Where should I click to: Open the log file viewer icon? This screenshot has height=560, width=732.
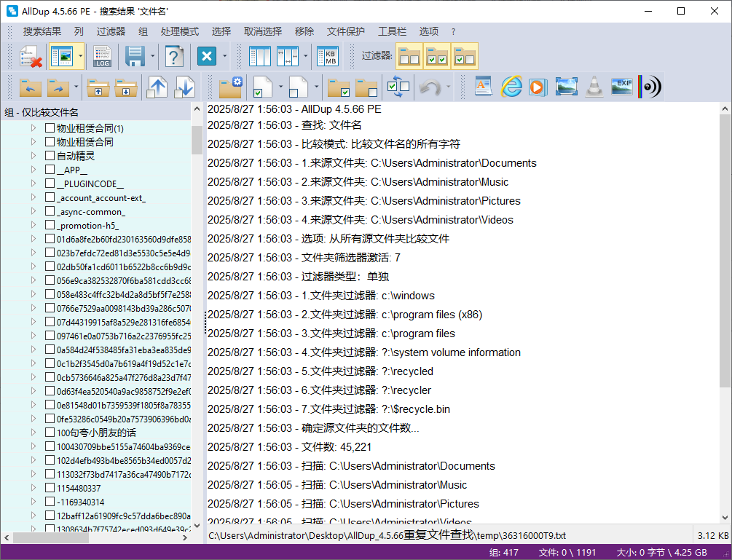[102, 56]
